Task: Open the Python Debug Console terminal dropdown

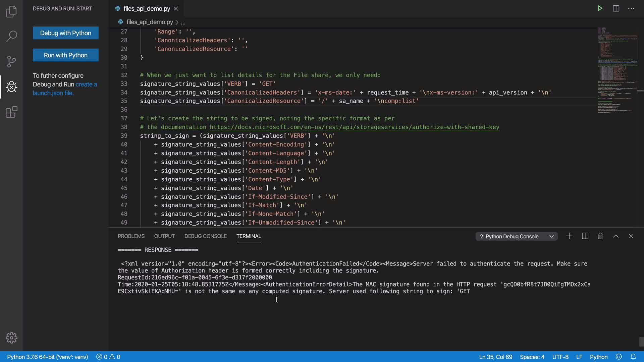Action: pos(516,237)
